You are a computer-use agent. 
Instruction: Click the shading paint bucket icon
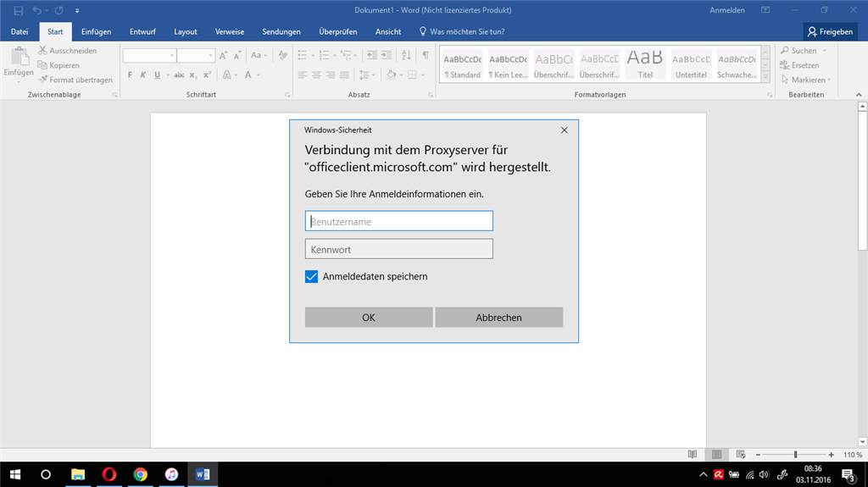pos(392,75)
